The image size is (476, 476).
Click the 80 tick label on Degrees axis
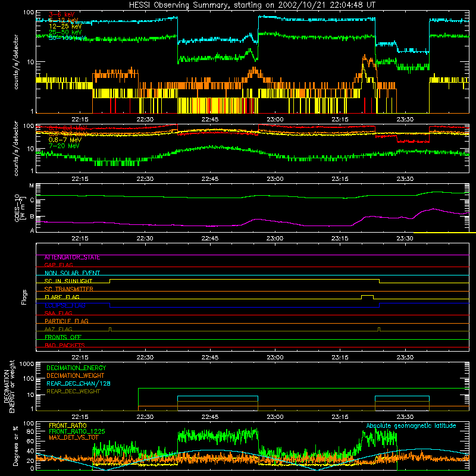[30, 431]
